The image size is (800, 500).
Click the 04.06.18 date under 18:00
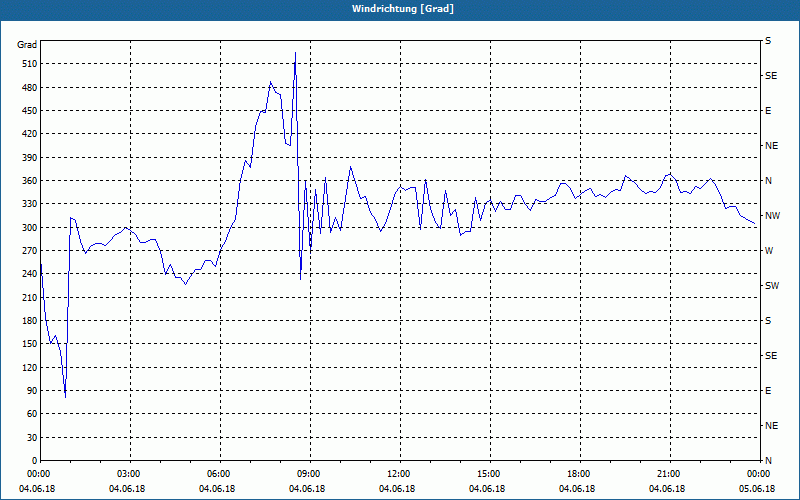(577, 489)
